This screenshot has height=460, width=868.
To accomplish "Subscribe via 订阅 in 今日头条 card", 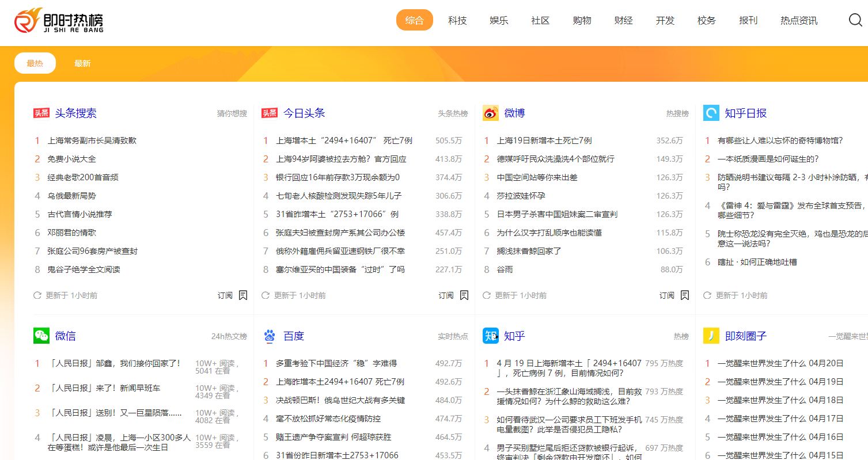I will click(x=446, y=295).
